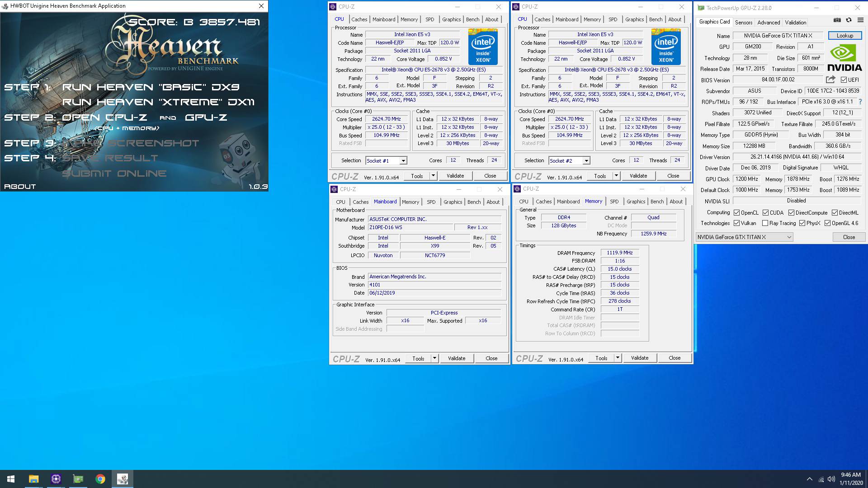Click ABOUT in the Heaven Benchmark window
The width and height of the screenshot is (868, 488).
point(20,186)
